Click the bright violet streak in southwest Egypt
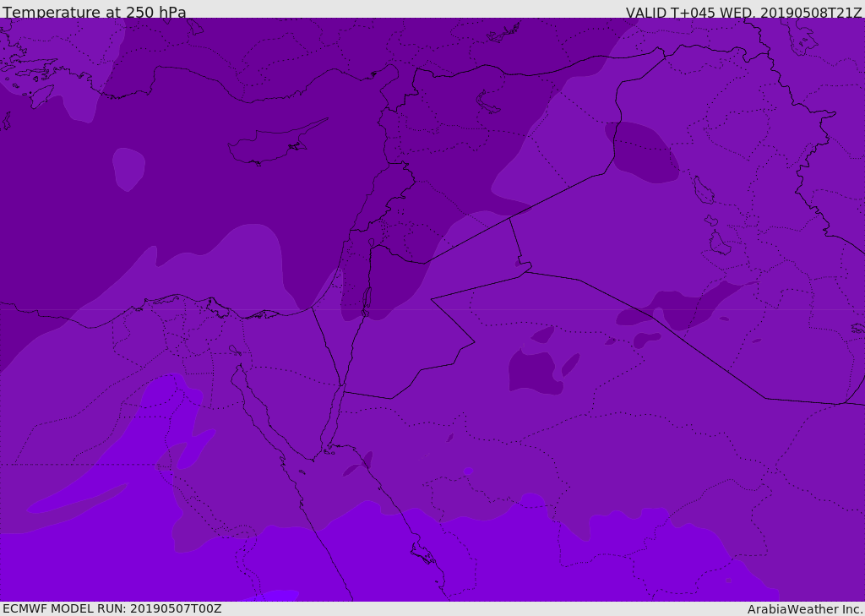865x616 pixels. (76, 500)
